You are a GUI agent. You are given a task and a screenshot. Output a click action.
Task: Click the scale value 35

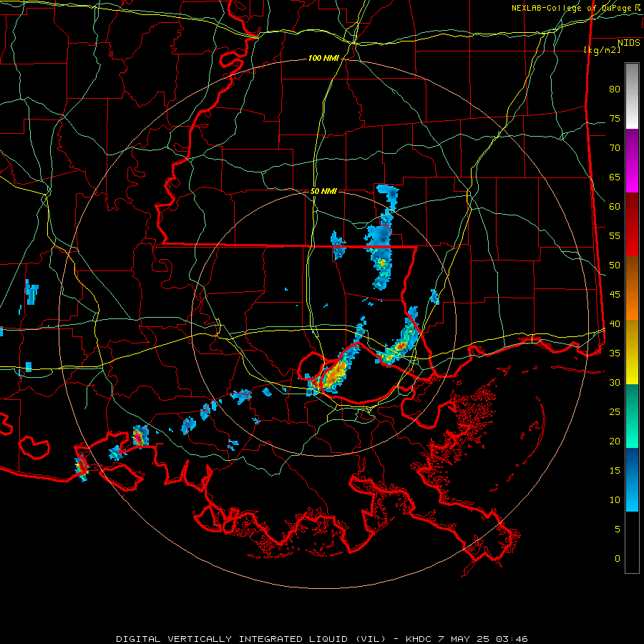pyautogui.click(x=615, y=353)
